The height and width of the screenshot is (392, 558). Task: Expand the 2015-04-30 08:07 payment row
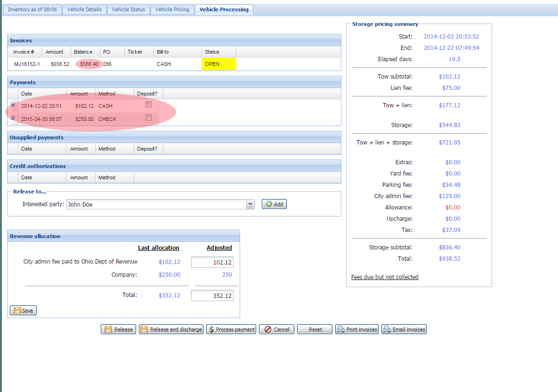click(x=13, y=118)
